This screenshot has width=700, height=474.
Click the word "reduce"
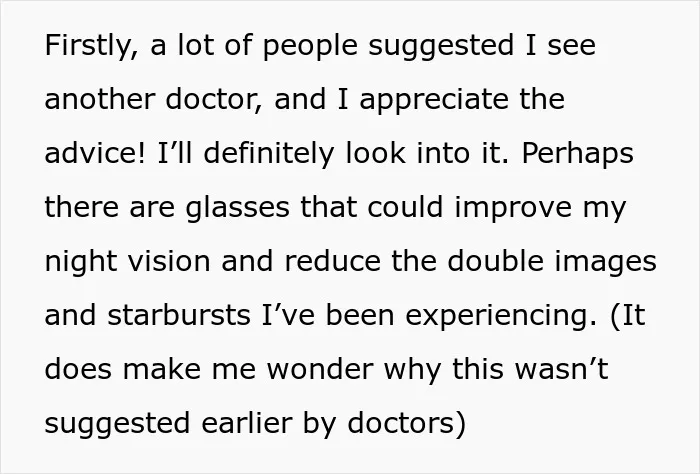click(333, 261)
